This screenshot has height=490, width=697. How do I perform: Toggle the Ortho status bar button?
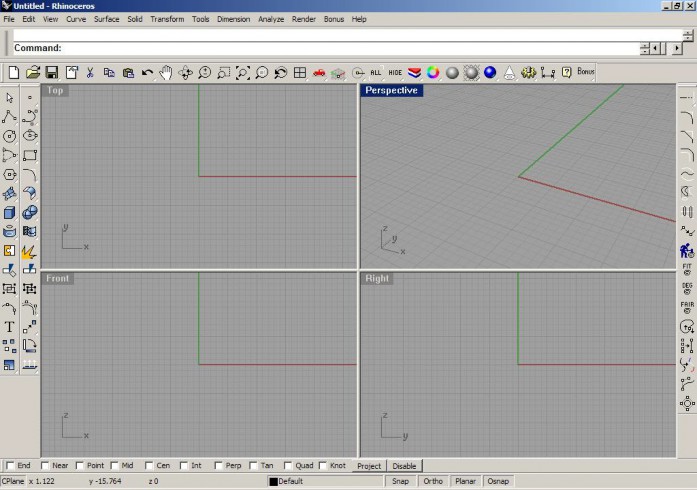(x=433, y=481)
